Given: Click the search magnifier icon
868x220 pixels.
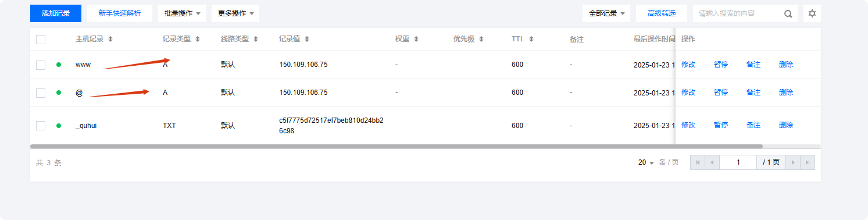Looking at the screenshot, I should (x=788, y=14).
